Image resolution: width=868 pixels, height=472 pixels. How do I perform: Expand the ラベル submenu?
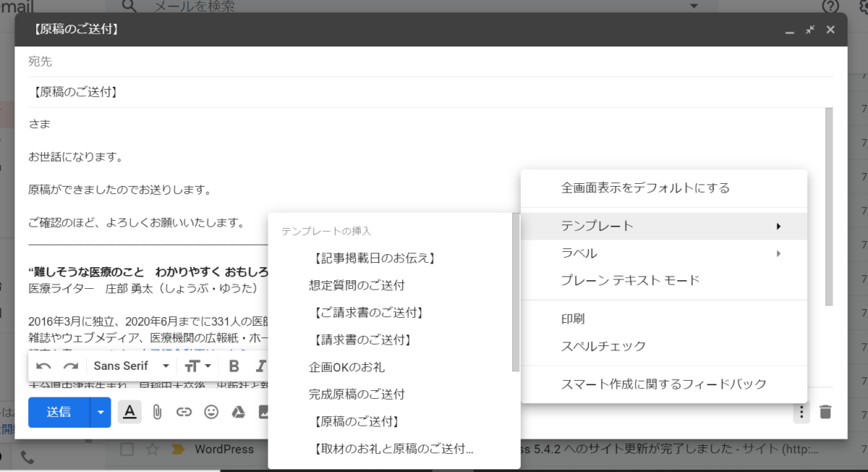(664, 253)
